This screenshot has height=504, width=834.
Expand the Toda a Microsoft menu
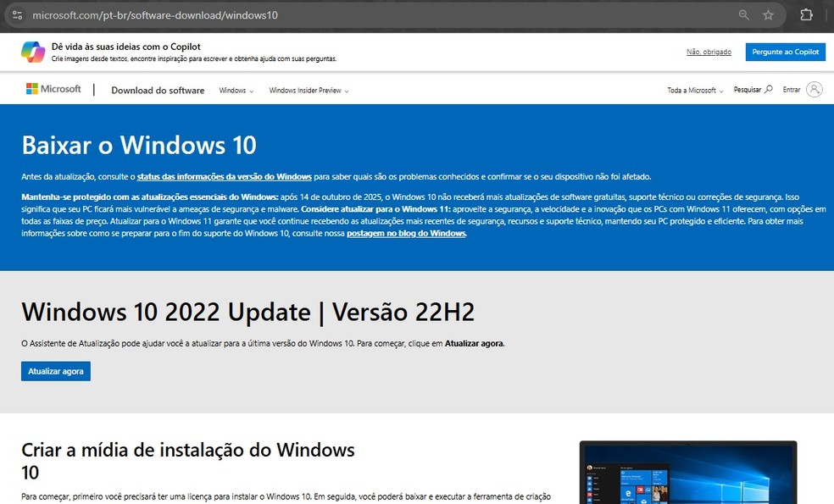[x=695, y=91]
